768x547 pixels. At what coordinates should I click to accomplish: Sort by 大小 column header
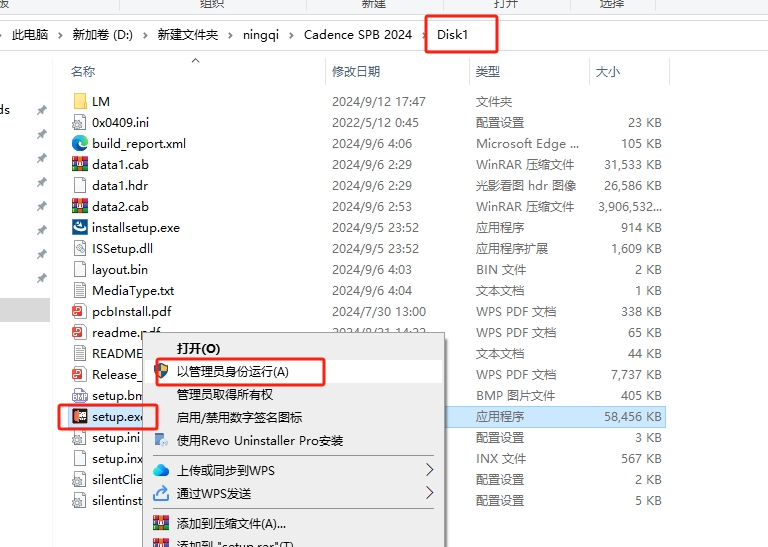point(608,71)
